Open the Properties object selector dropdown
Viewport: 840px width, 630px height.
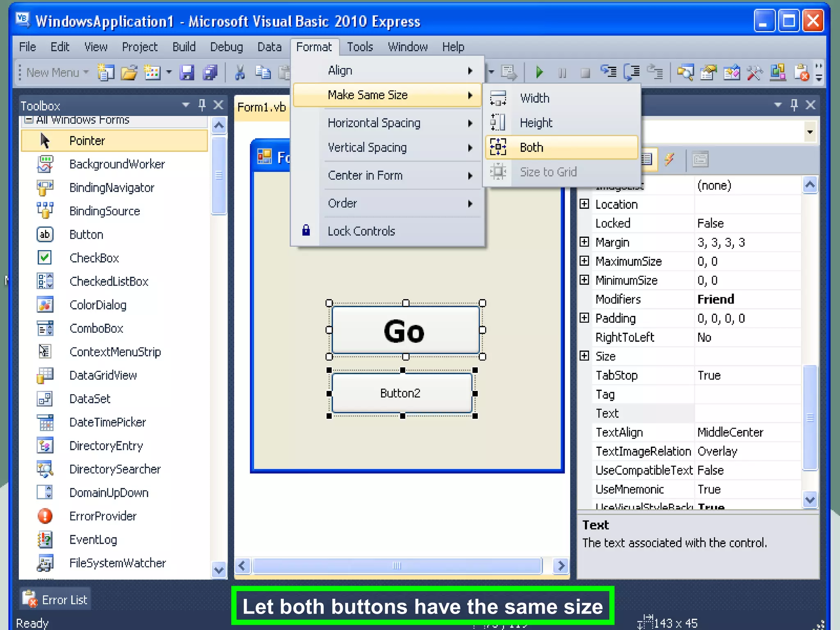tap(810, 132)
